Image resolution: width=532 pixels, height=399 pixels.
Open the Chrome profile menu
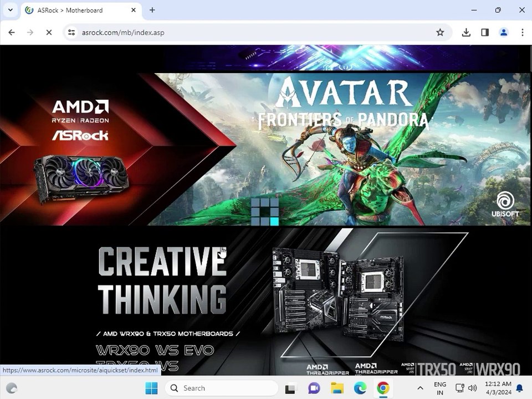tap(504, 33)
